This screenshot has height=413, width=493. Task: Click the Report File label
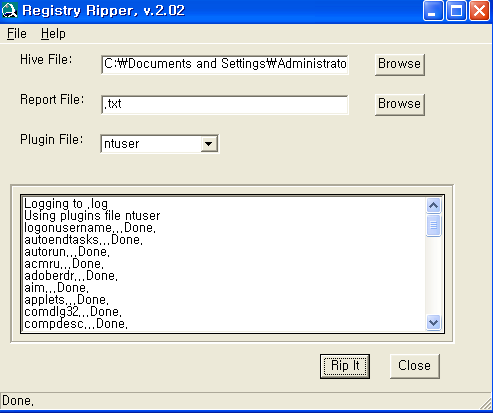click(x=52, y=100)
